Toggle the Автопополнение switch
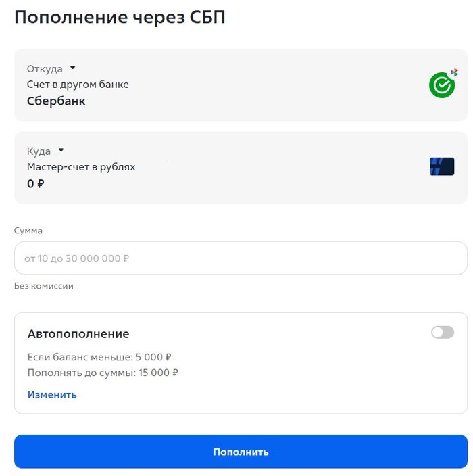 443,332
